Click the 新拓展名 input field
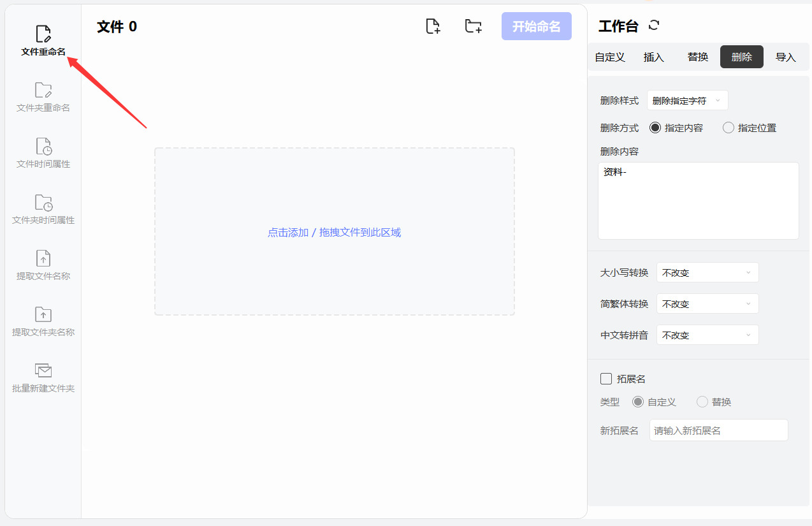Viewport: 812px width, 526px height. tap(719, 430)
